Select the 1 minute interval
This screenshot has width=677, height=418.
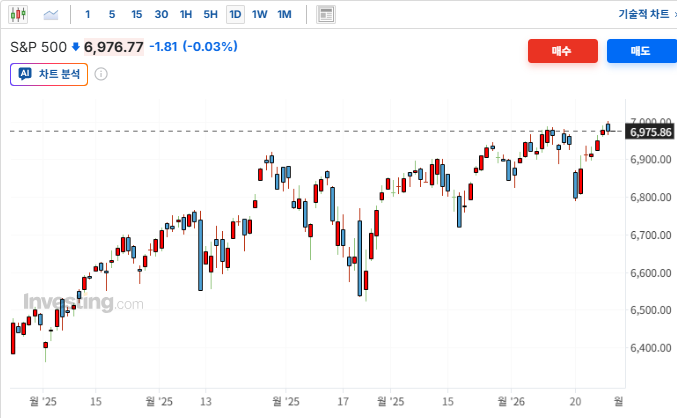tap(88, 15)
